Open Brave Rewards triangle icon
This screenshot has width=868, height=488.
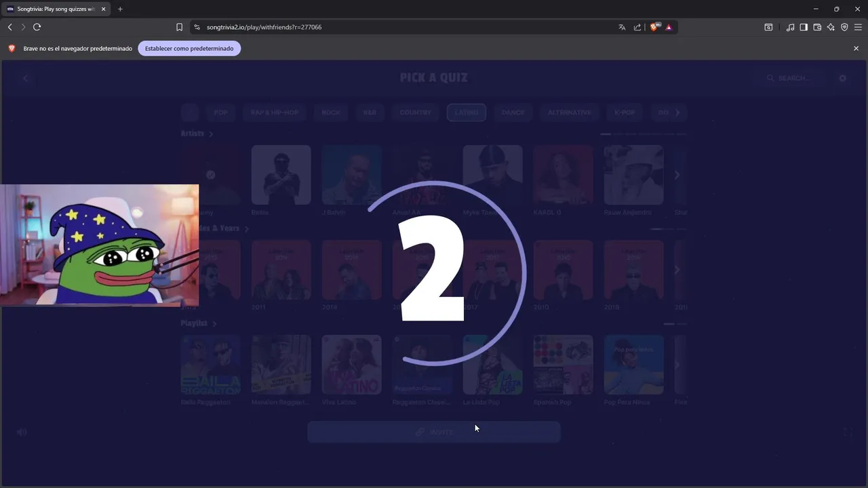[669, 27]
